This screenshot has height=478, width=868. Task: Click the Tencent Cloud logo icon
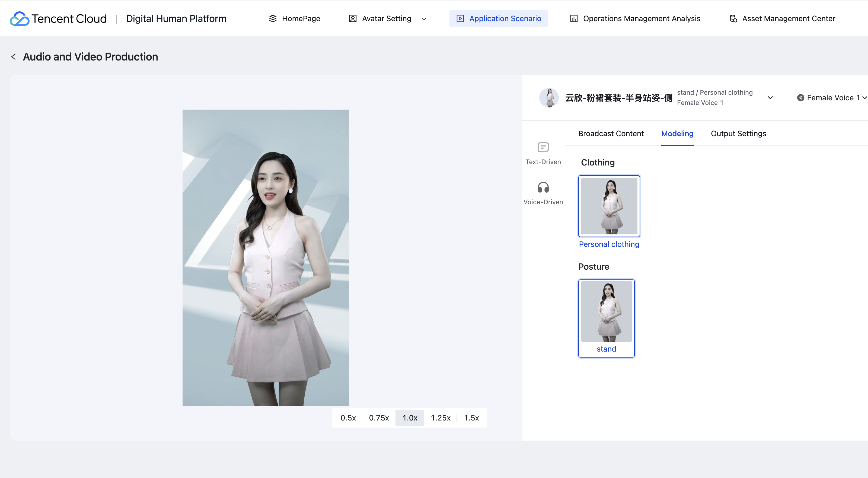point(19,18)
